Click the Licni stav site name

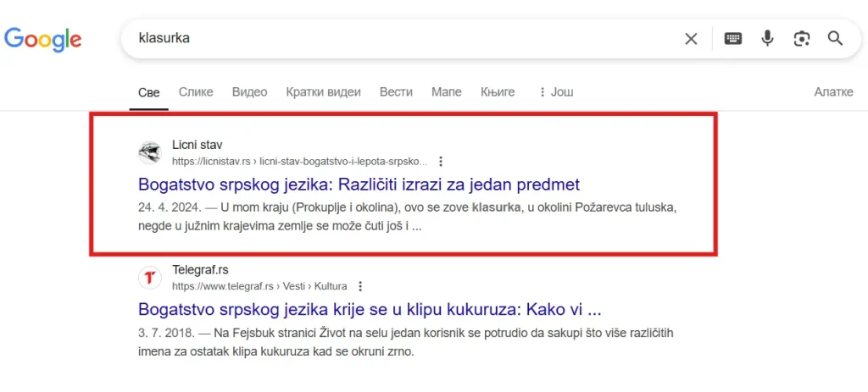point(197,146)
